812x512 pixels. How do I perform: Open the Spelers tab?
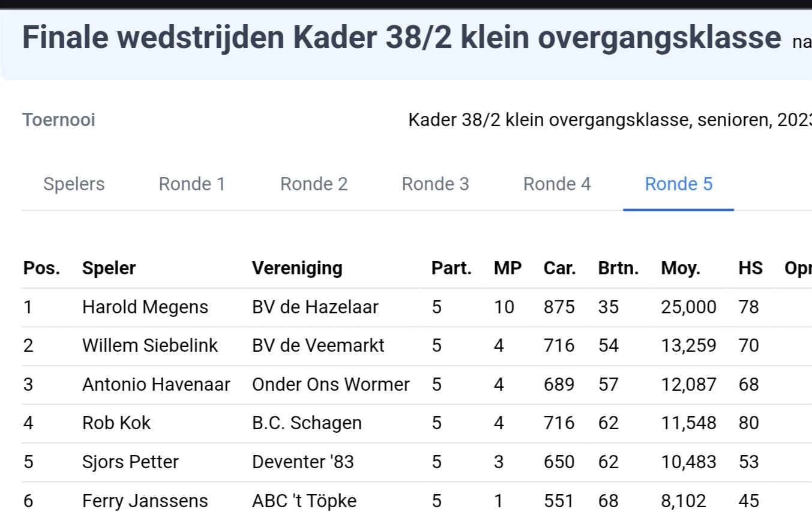click(74, 184)
